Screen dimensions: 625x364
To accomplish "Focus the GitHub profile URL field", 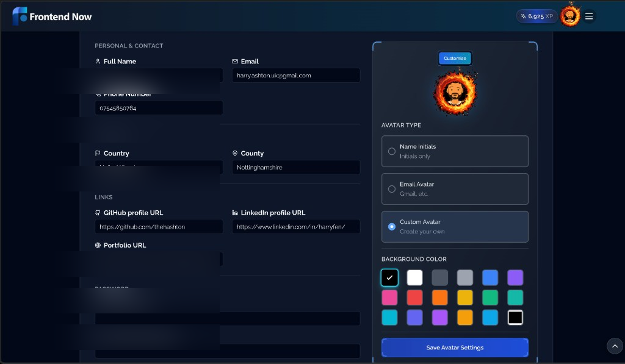I will pyautogui.click(x=159, y=227).
